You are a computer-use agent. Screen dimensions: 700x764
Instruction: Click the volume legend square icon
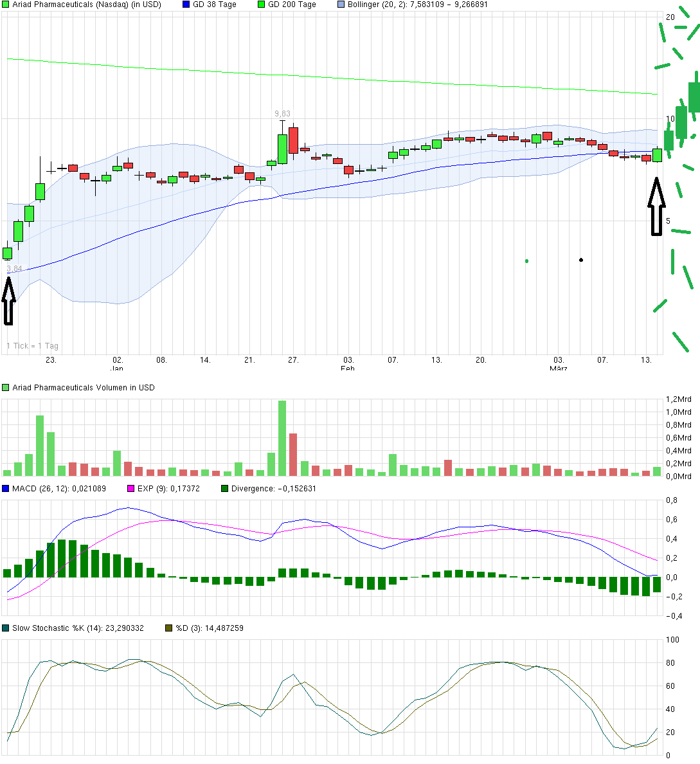6,387
